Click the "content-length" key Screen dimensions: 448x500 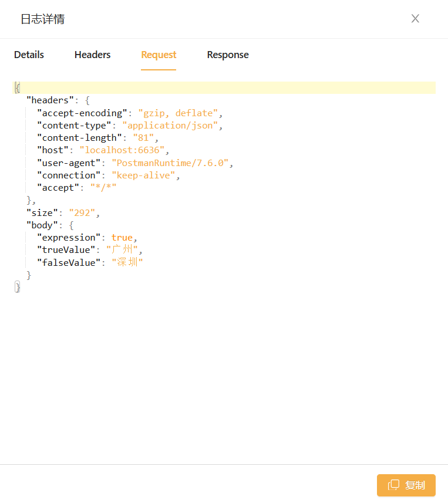point(79,138)
